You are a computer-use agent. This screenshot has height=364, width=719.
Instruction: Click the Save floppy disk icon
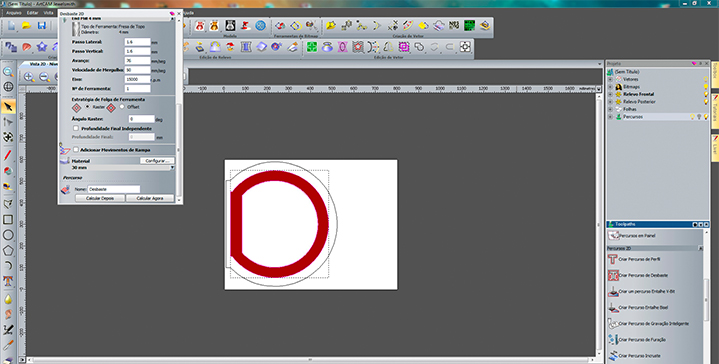pyautogui.click(x=42, y=26)
